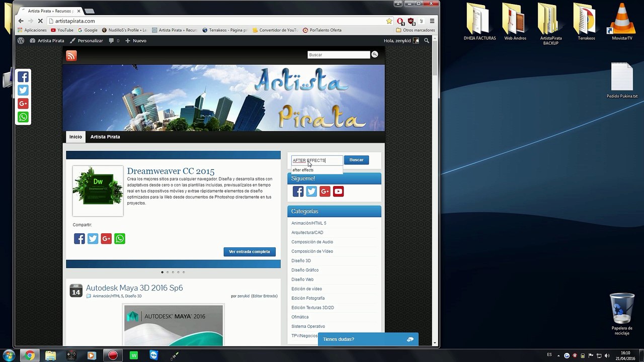Click the Autodesk Maya 2016 post image
The width and height of the screenshot is (644, 362).
pyautogui.click(x=174, y=325)
